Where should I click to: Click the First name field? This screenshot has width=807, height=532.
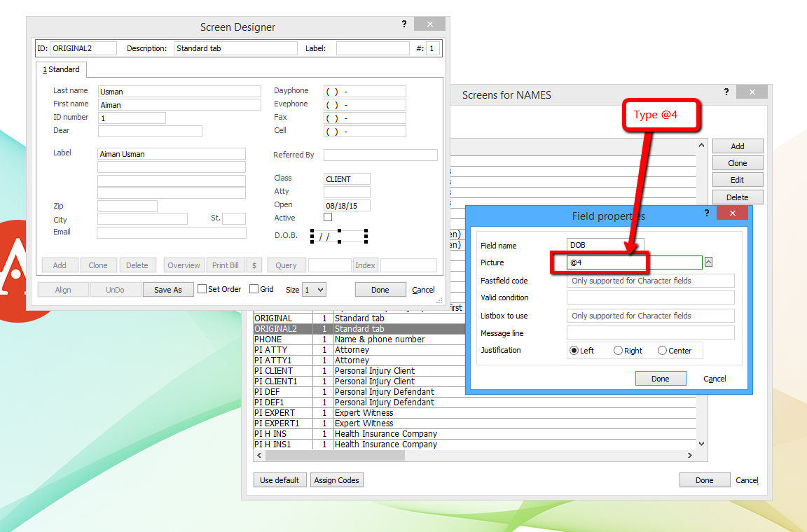click(179, 105)
